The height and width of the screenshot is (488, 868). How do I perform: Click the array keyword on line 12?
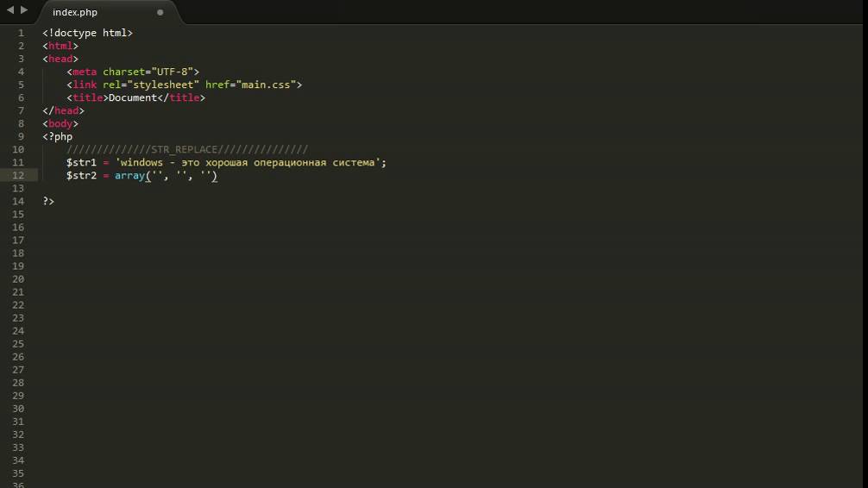tap(129, 175)
